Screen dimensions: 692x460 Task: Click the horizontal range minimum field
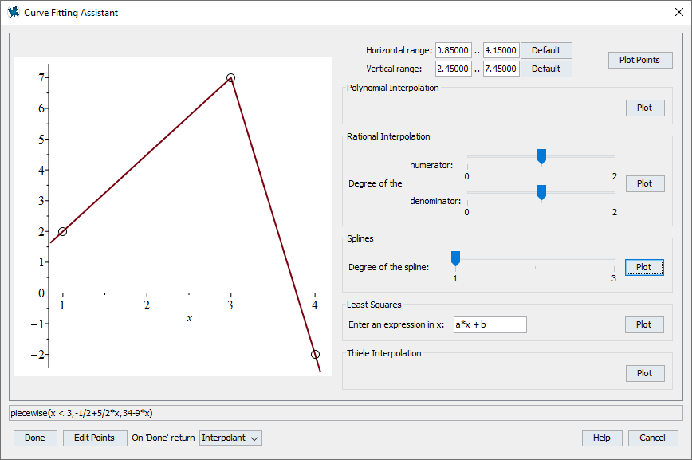click(x=453, y=50)
